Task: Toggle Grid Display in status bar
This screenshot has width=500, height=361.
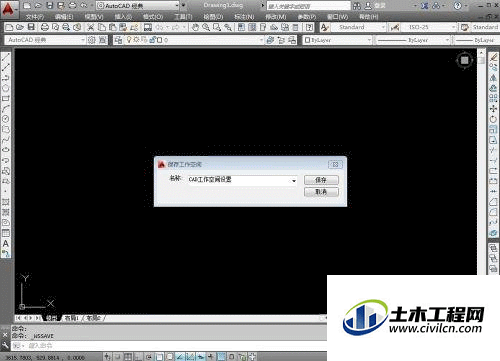Action: tap(128, 357)
